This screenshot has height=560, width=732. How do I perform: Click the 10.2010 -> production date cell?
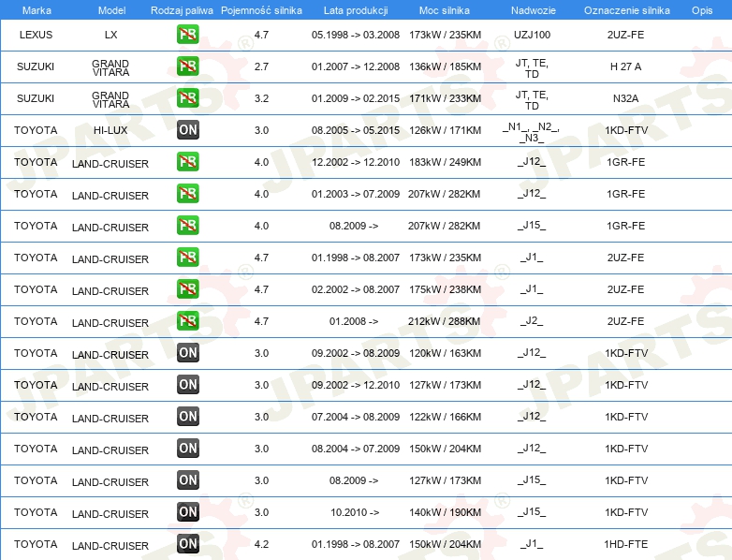(x=355, y=512)
